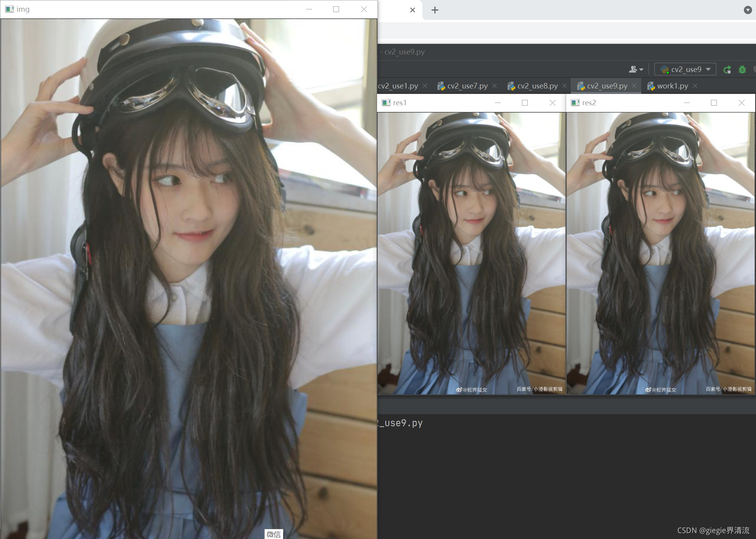Open a new browser tab with plus
The height and width of the screenshot is (539, 756).
click(x=435, y=10)
